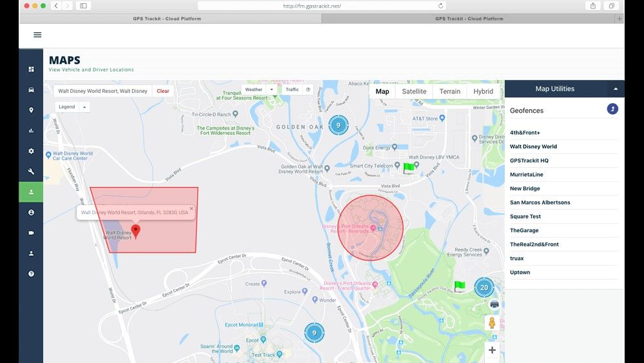Viewport: 644px width, 363px height.
Task: Click the Walt Disney World Car Care Center marker
Action: click(x=48, y=155)
